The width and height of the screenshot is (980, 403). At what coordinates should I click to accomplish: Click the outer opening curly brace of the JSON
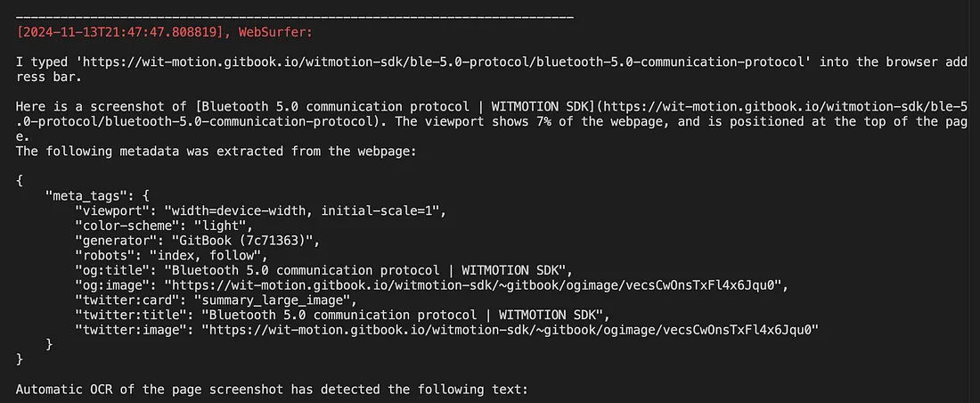(20, 181)
